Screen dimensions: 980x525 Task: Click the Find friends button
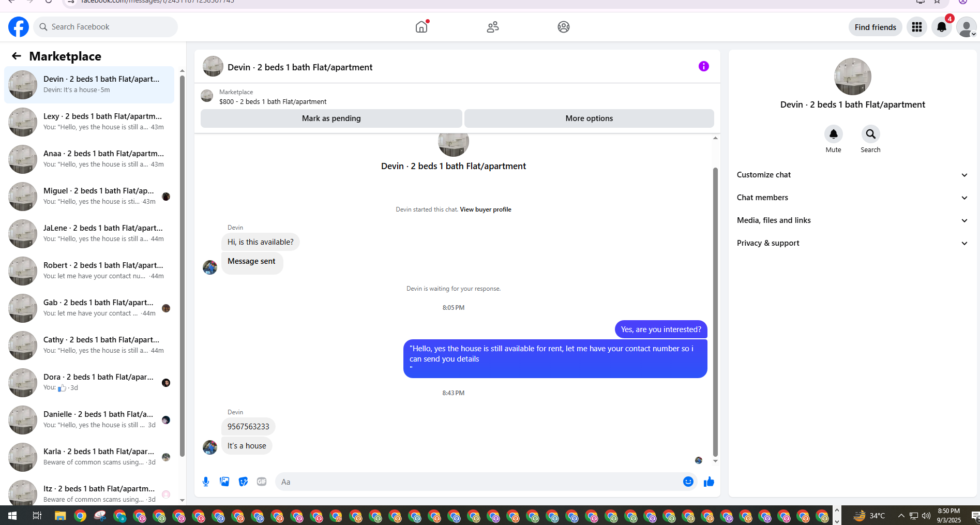coord(876,27)
